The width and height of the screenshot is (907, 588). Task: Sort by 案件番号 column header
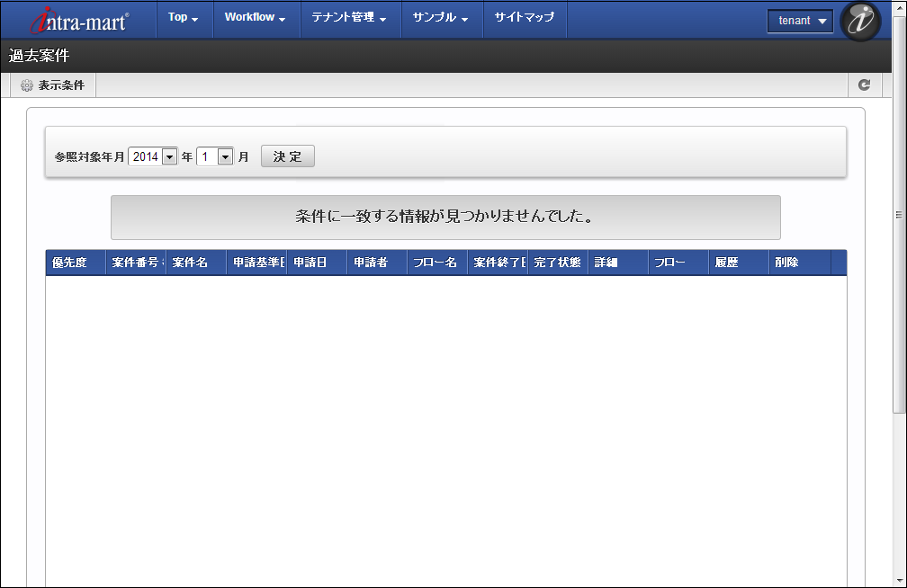point(135,263)
